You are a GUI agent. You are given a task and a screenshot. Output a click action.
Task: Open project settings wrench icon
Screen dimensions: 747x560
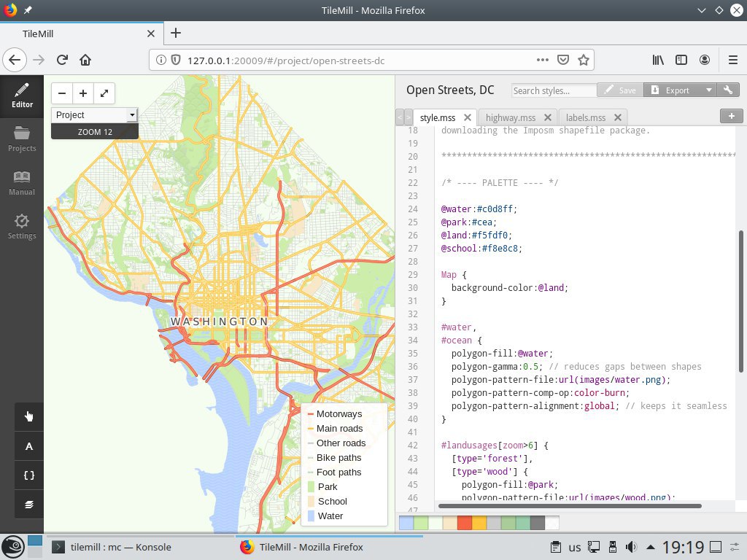click(x=728, y=90)
